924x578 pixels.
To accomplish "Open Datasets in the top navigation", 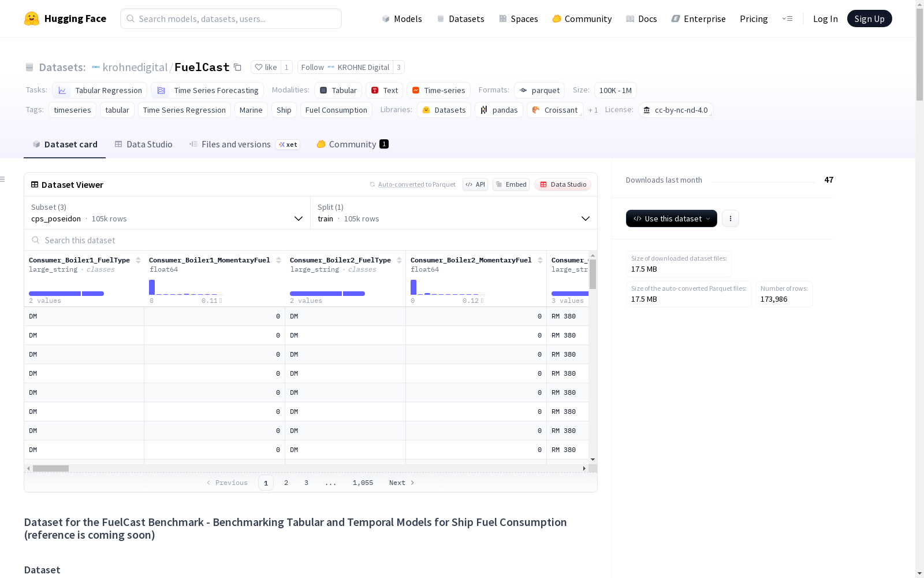I will click(460, 18).
